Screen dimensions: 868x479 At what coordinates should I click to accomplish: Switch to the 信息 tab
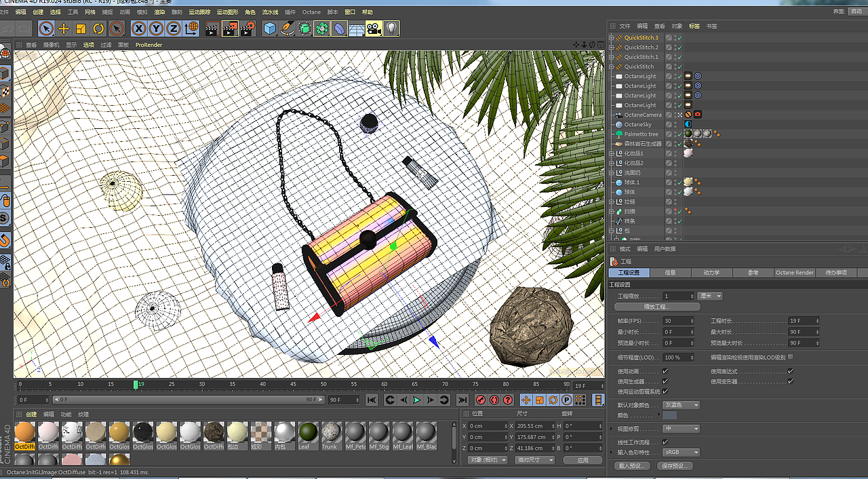[670, 273]
